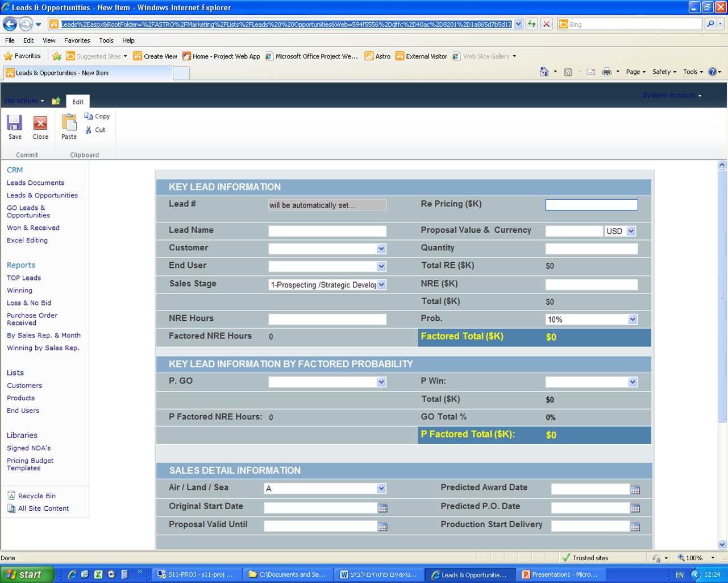Open the TOP Leads report link

click(24, 278)
